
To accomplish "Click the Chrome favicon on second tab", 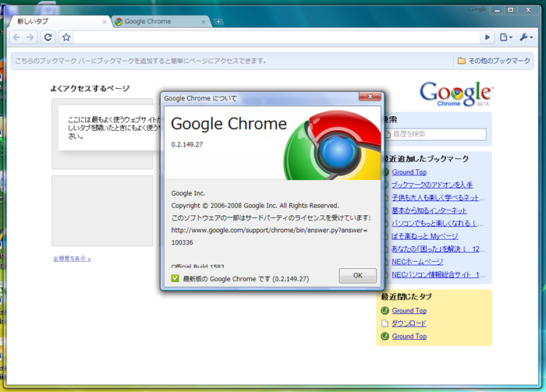I will tap(119, 22).
